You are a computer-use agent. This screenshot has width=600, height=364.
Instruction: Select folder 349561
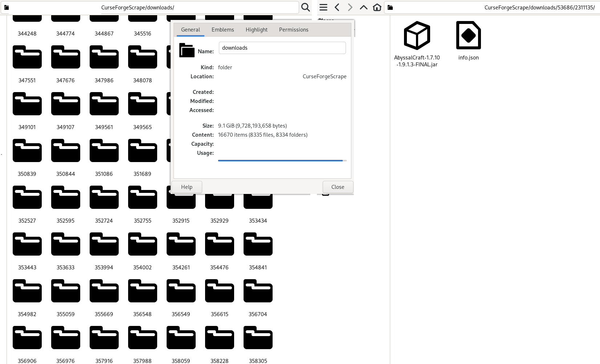(x=104, y=104)
